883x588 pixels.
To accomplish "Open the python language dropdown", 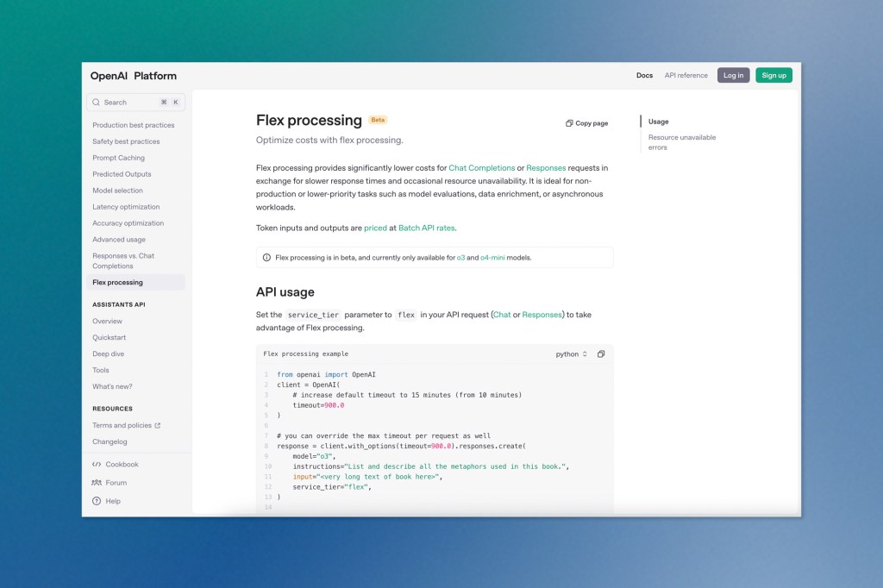I will tap(571, 353).
